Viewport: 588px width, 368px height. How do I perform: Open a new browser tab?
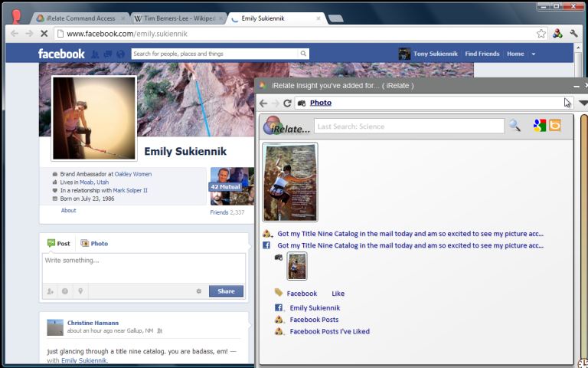[x=335, y=18]
